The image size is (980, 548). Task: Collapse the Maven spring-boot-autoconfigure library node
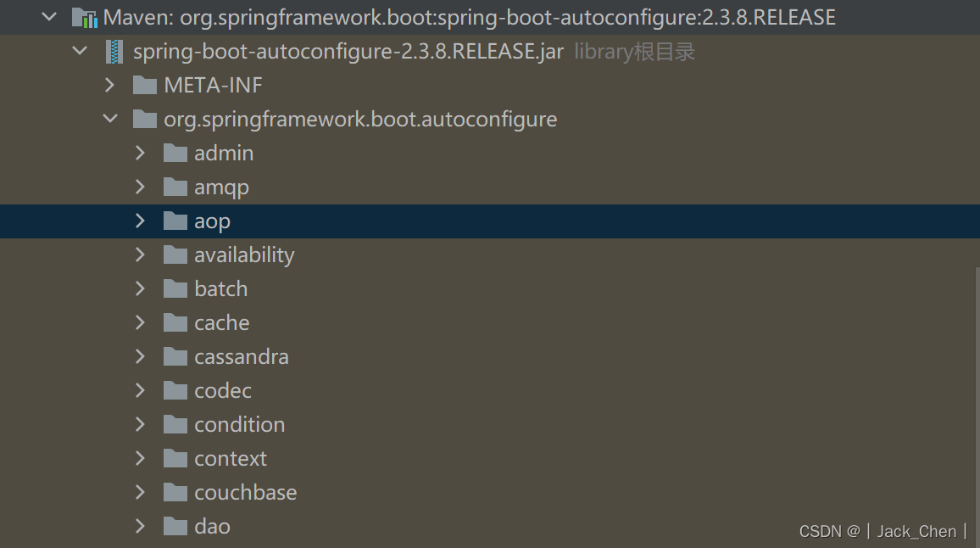point(49,17)
